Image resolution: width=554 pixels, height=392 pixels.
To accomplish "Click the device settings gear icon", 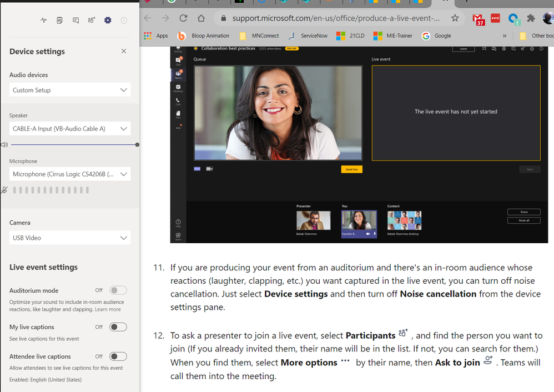I will (108, 21).
